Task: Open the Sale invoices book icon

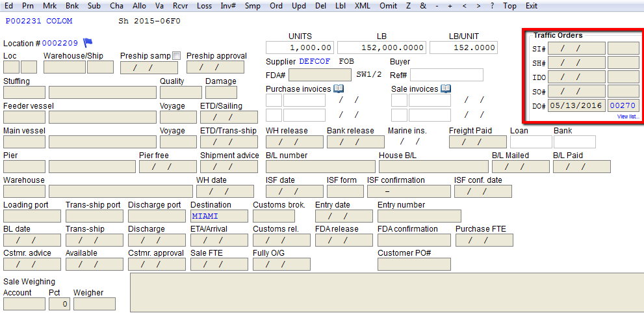Action: coord(446,88)
